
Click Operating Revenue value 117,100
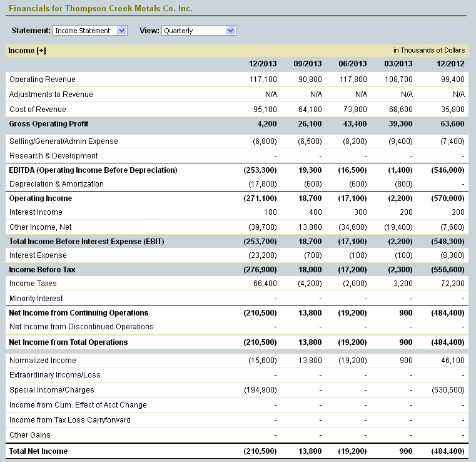point(263,80)
